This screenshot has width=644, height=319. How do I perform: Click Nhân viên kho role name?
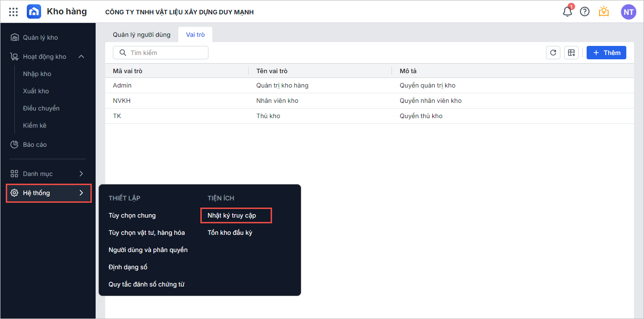[277, 100]
